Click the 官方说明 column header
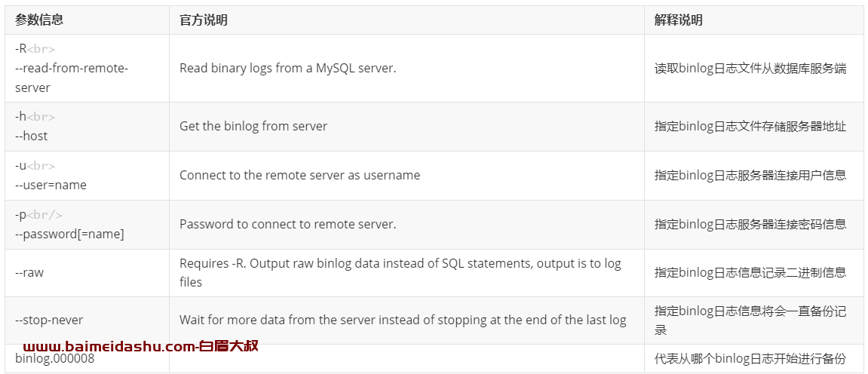868x374 pixels. point(203,20)
